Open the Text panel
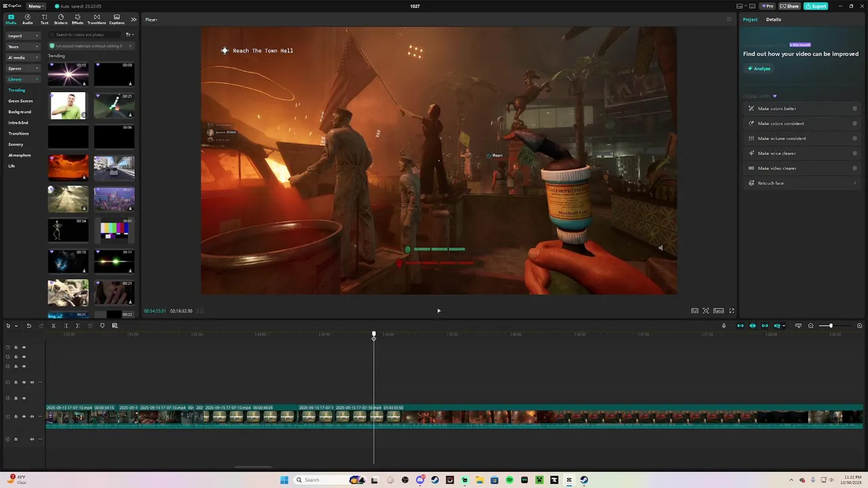The image size is (868, 488). (x=44, y=19)
